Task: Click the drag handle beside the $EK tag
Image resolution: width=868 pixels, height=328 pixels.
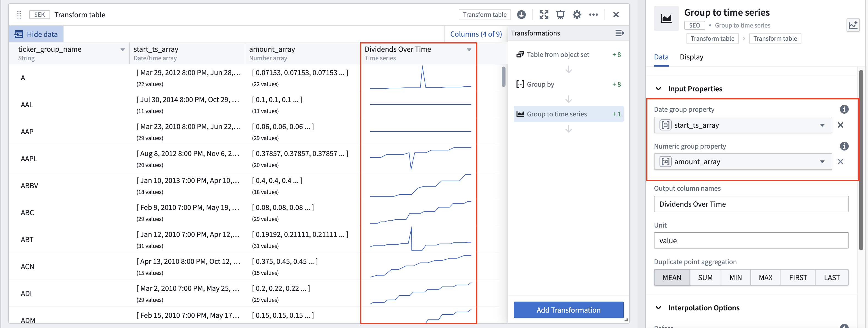Action: pos(19,15)
